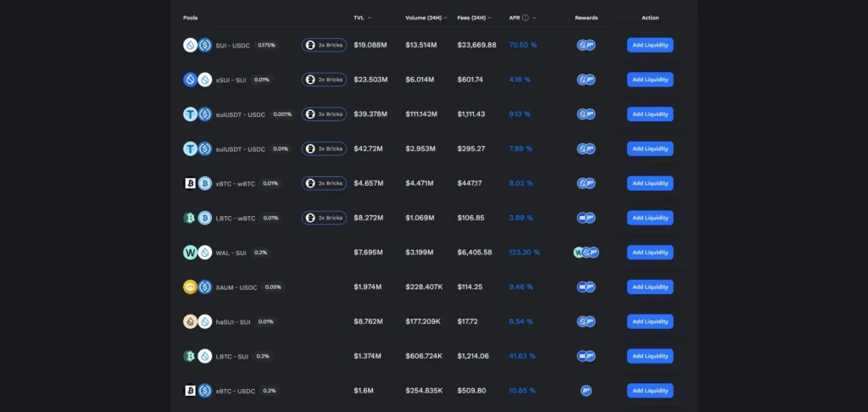This screenshot has height=412, width=868.
Task: Click the suiUSDT - USDC 0.001% token icons
Action: (x=198, y=114)
